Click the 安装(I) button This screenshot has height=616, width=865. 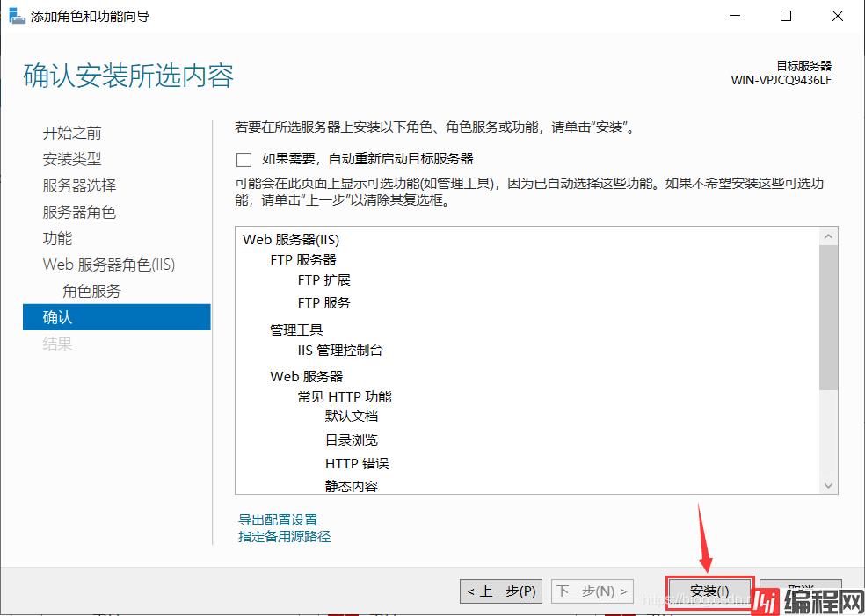click(709, 591)
